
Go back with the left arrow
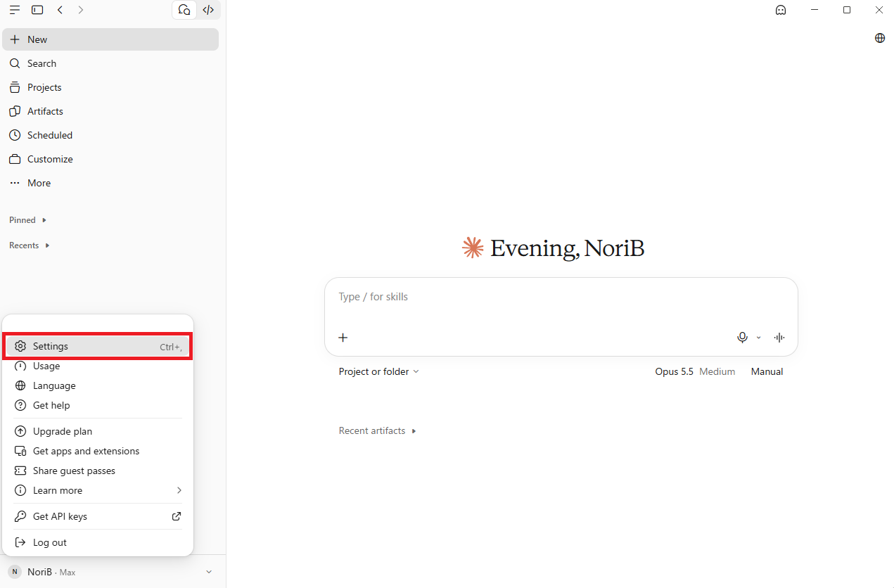coord(60,10)
